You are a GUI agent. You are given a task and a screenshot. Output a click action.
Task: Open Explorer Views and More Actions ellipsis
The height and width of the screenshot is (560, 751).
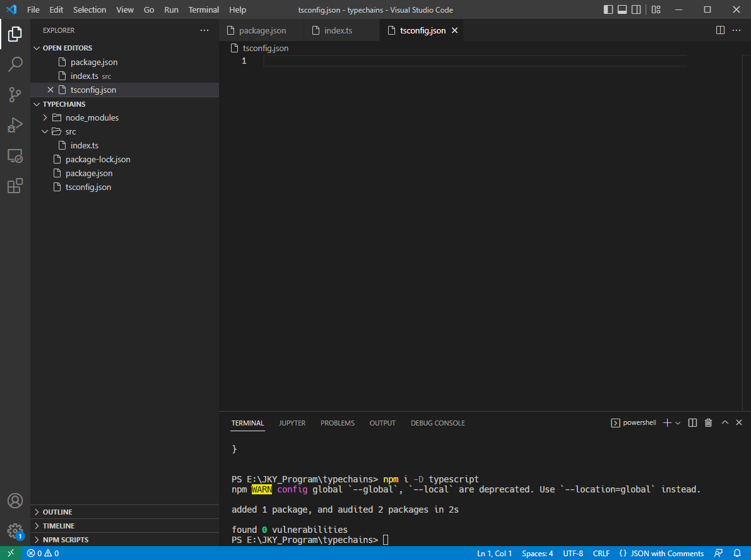point(204,30)
